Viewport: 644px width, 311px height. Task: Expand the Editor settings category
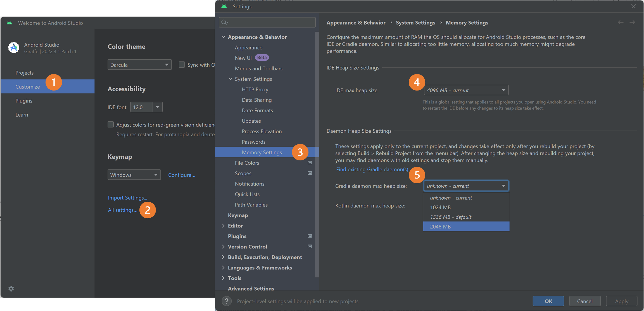pos(223,226)
